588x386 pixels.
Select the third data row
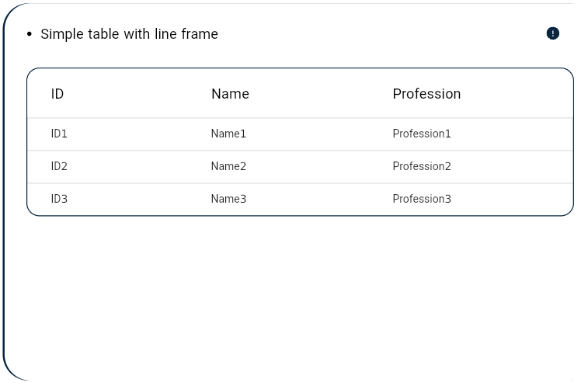(300, 199)
